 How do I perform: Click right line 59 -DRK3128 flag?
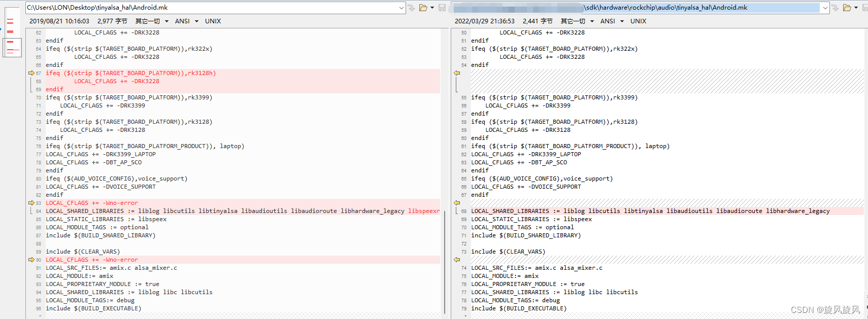[528, 130]
